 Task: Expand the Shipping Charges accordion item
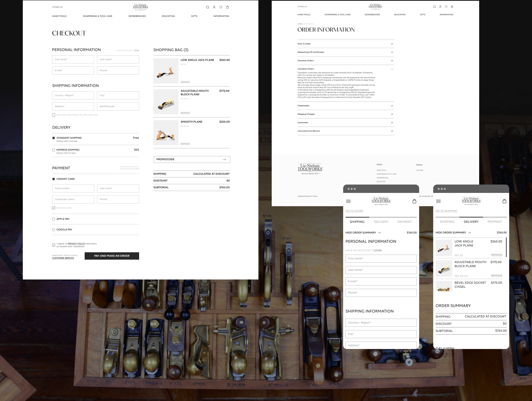click(x=392, y=114)
